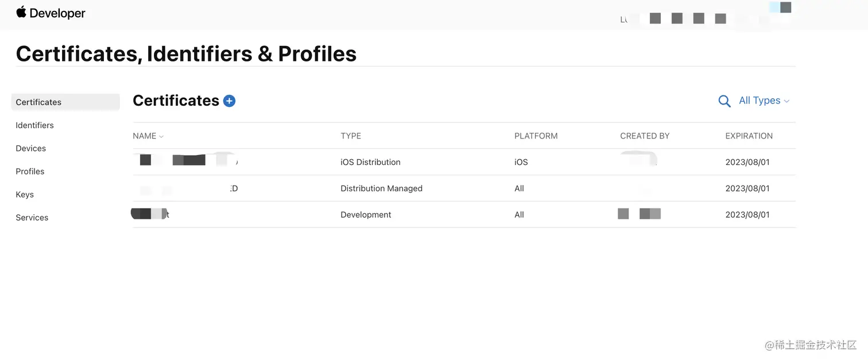
Task: Open the Development certificate row
Action: 464,215
